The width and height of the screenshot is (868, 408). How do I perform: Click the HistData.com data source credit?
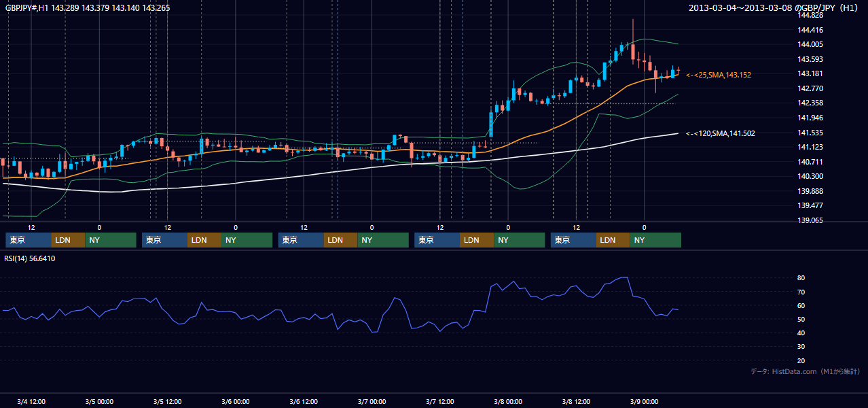coord(806,372)
